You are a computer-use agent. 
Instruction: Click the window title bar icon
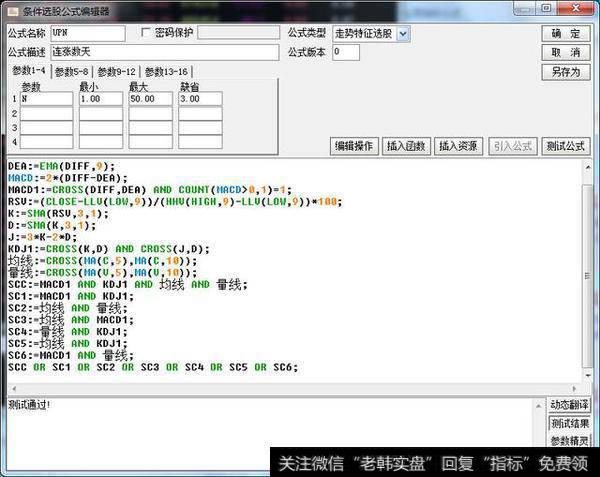click(13, 11)
